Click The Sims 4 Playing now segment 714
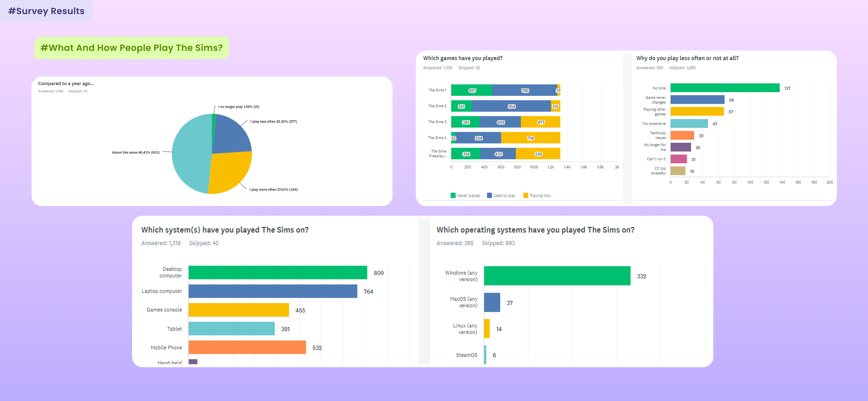Viewport: 868px width, 401px height. coord(530,138)
